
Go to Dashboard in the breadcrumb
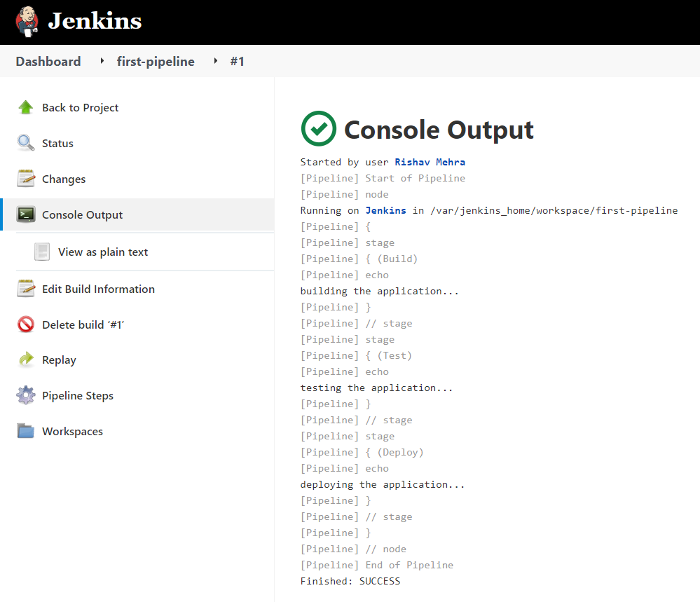48,61
